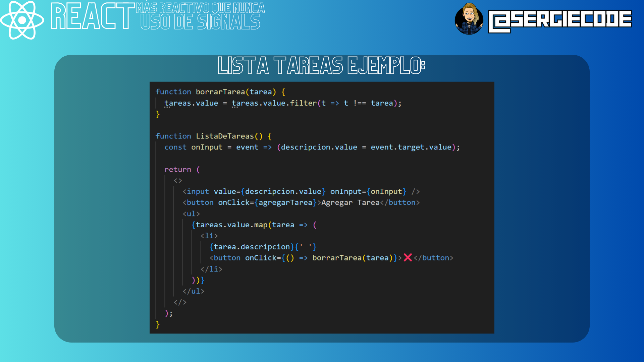Image resolution: width=644 pixels, height=362 pixels.
Task: Click the borrarTarea function name declaration
Action: pyautogui.click(x=220, y=92)
